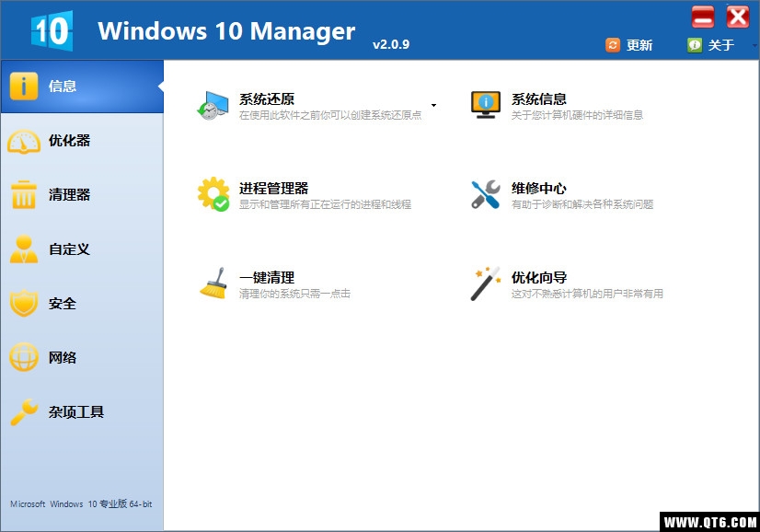The image size is (760, 532).
Task: Click the Windows 10 Manager title text
Action: tap(226, 30)
